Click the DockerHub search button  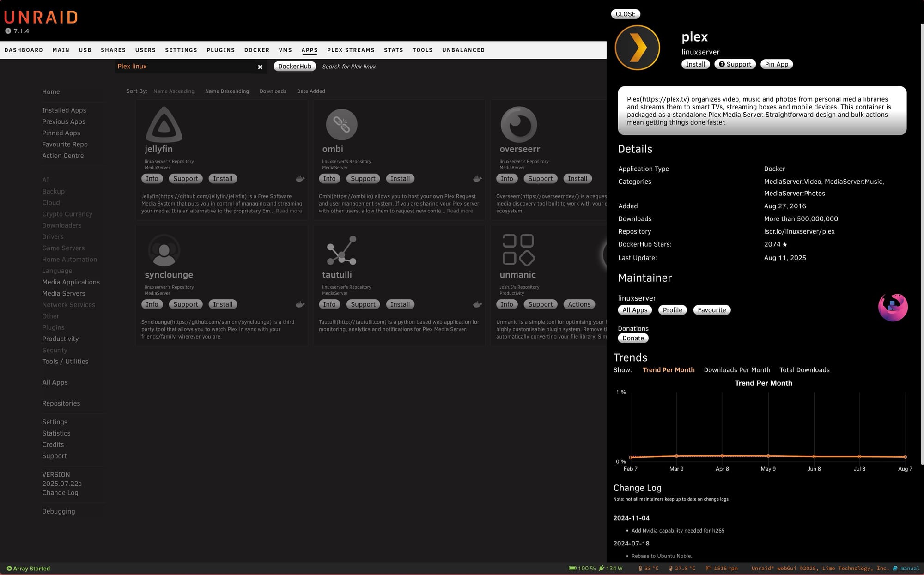point(295,66)
